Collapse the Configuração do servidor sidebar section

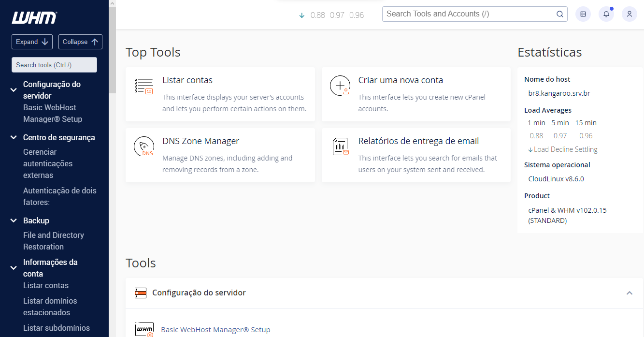(x=14, y=90)
